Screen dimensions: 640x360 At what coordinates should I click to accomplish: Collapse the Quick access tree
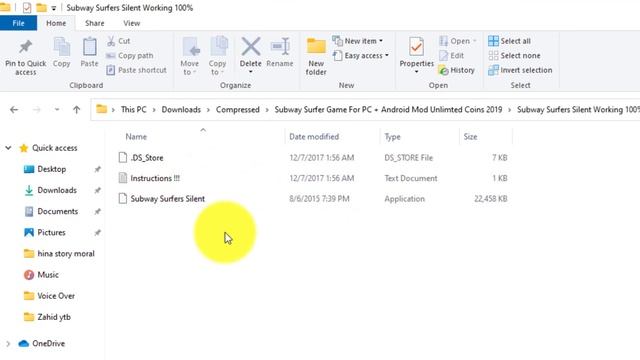pos(8,148)
